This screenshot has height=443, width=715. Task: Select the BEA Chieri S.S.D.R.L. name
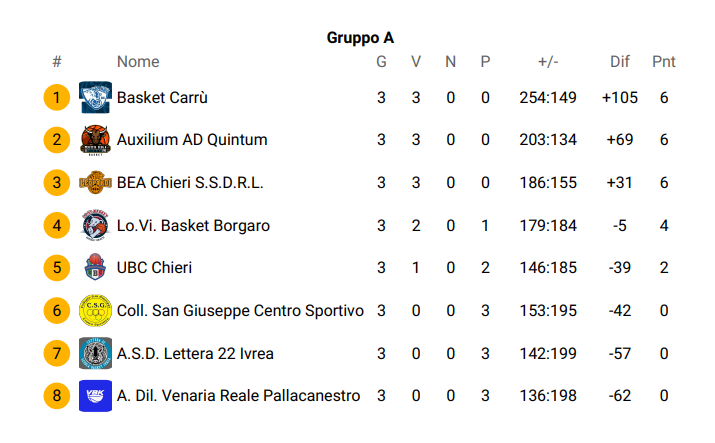pyautogui.click(x=190, y=182)
